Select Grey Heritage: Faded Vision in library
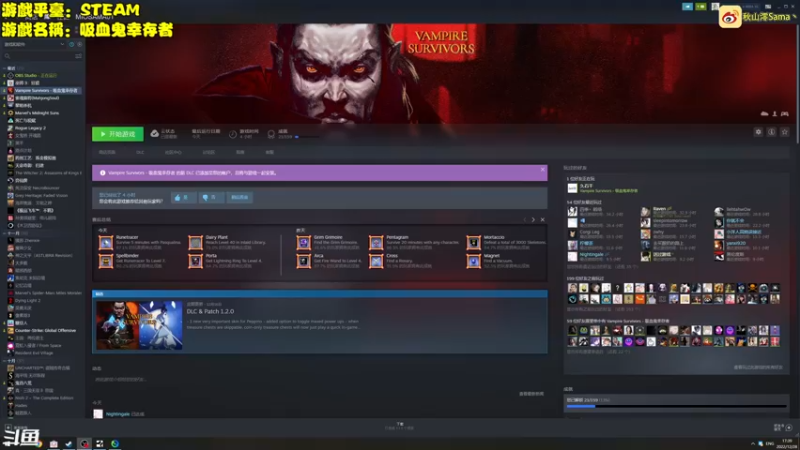 44,195
